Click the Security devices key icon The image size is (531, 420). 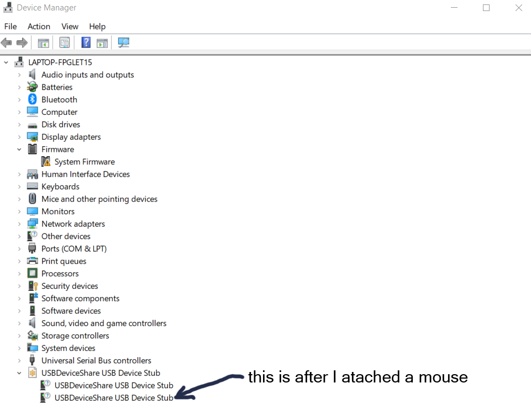(33, 286)
